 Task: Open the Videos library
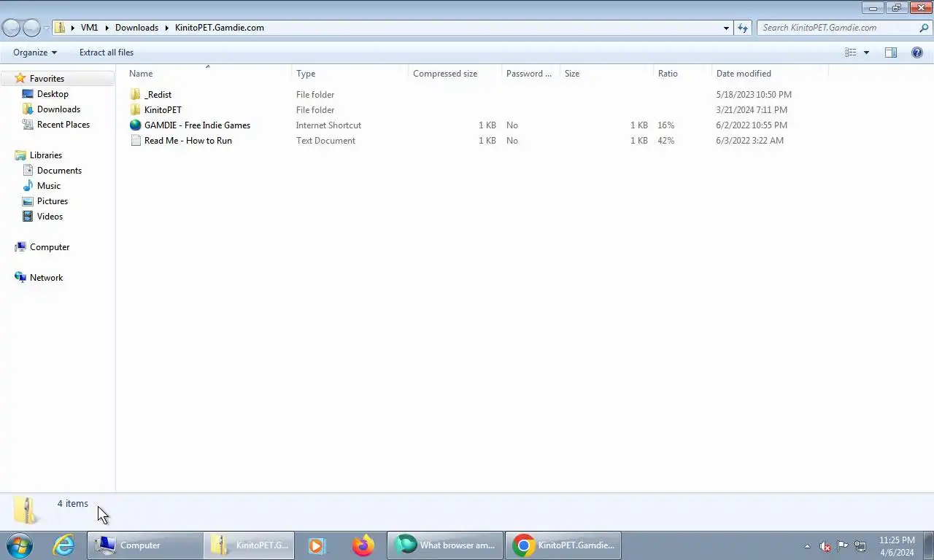click(x=50, y=217)
